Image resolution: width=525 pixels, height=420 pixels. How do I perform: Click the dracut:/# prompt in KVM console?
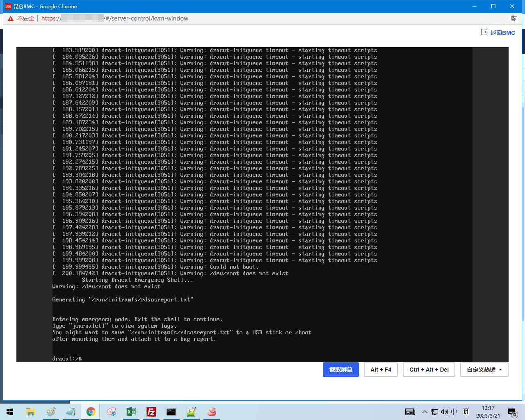pyautogui.click(x=67, y=358)
